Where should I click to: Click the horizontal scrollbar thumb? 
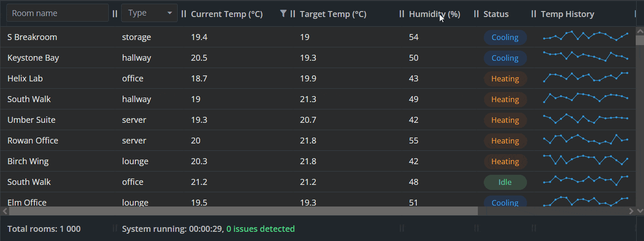point(243,211)
